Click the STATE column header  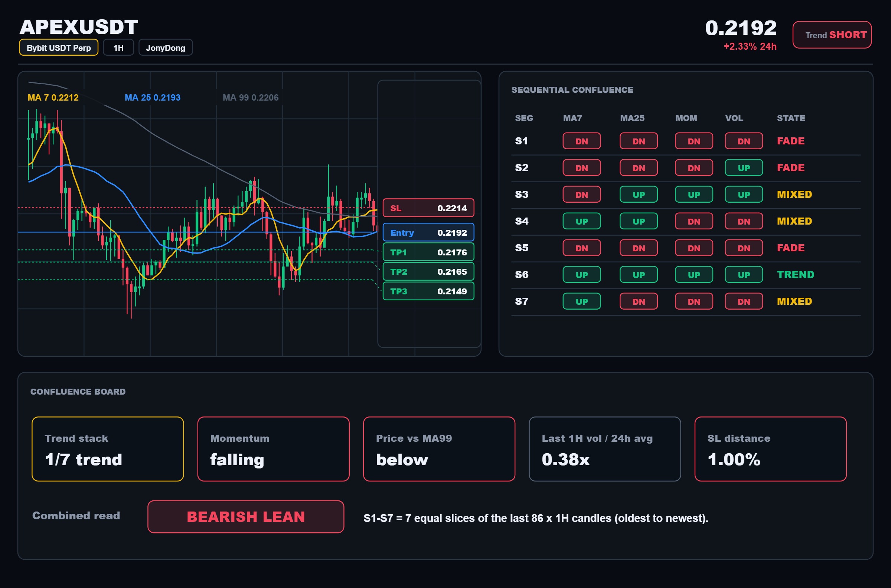coord(791,118)
